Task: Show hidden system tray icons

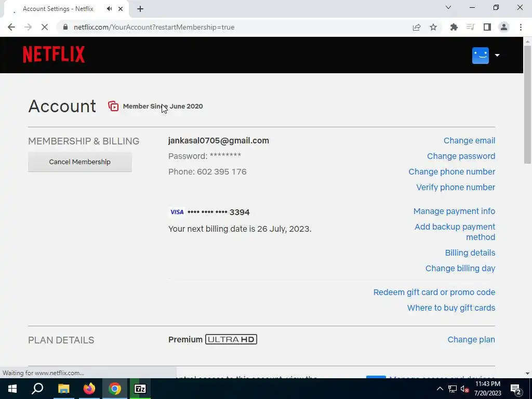Action: [x=440, y=389]
